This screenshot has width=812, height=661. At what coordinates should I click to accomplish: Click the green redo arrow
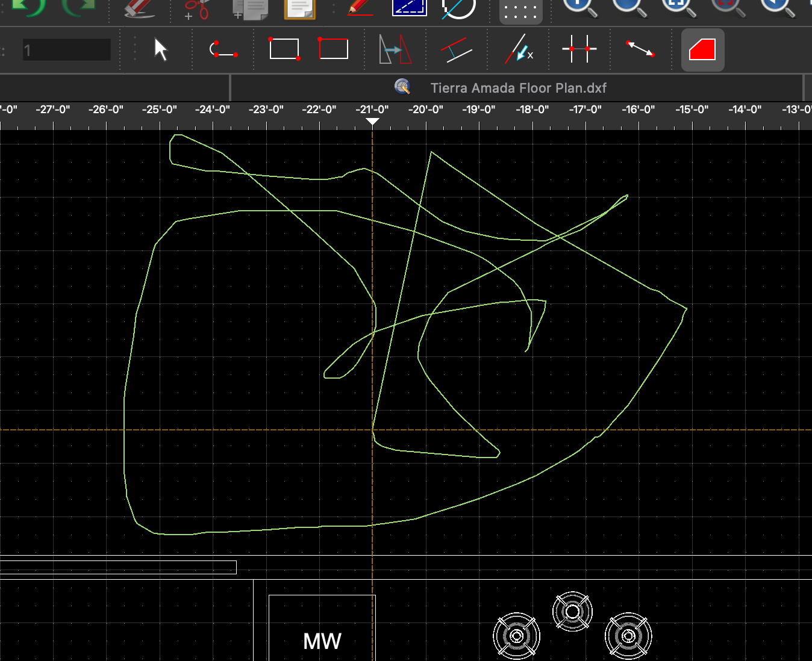coord(80,7)
